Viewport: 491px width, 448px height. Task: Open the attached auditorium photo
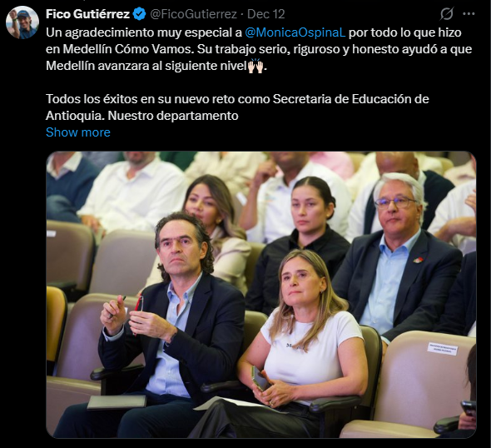(x=261, y=295)
